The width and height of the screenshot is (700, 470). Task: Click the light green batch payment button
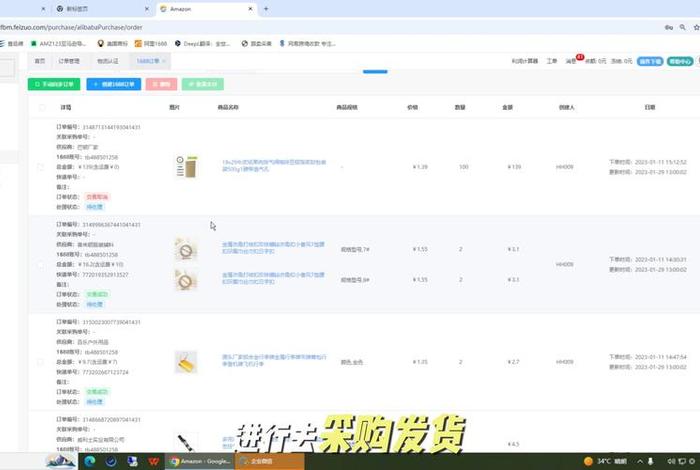pos(203,84)
